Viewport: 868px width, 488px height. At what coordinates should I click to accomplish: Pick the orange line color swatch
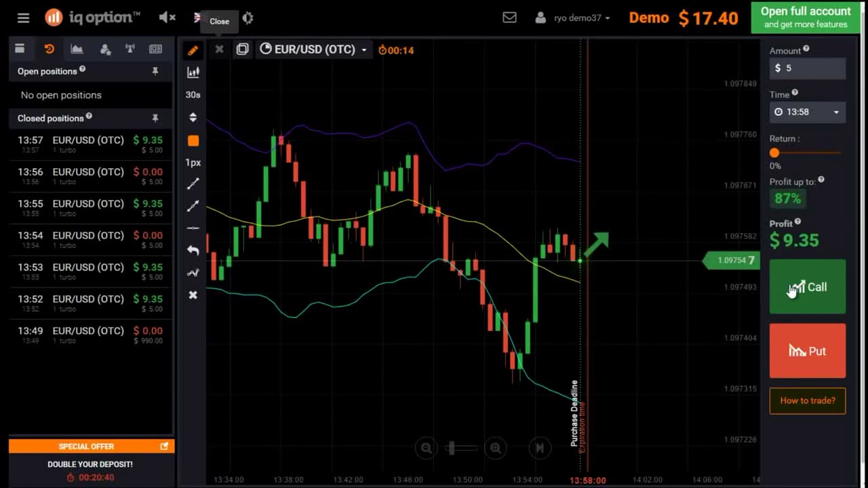tap(193, 140)
